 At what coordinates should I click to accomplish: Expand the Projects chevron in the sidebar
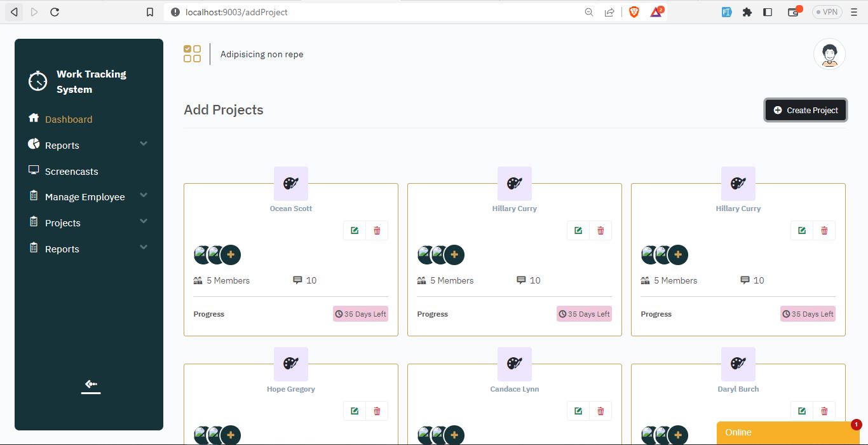pyautogui.click(x=144, y=221)
